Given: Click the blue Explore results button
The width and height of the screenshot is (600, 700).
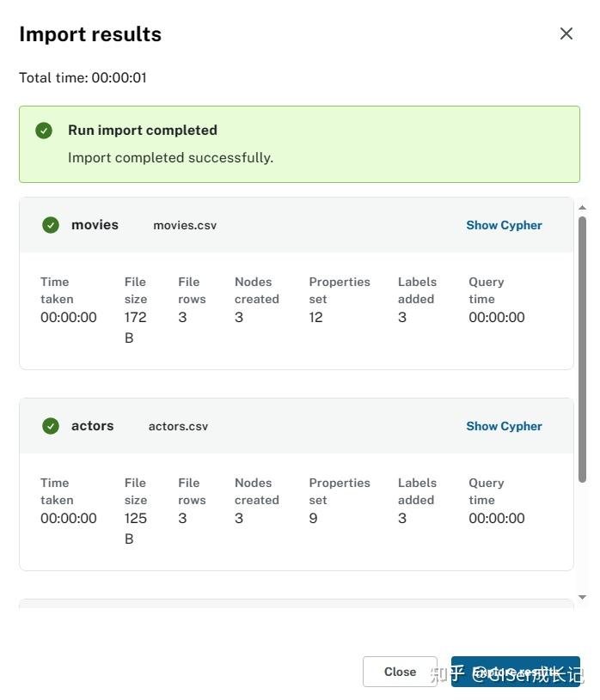Looking at the screenshot, I should pos(515,672).
